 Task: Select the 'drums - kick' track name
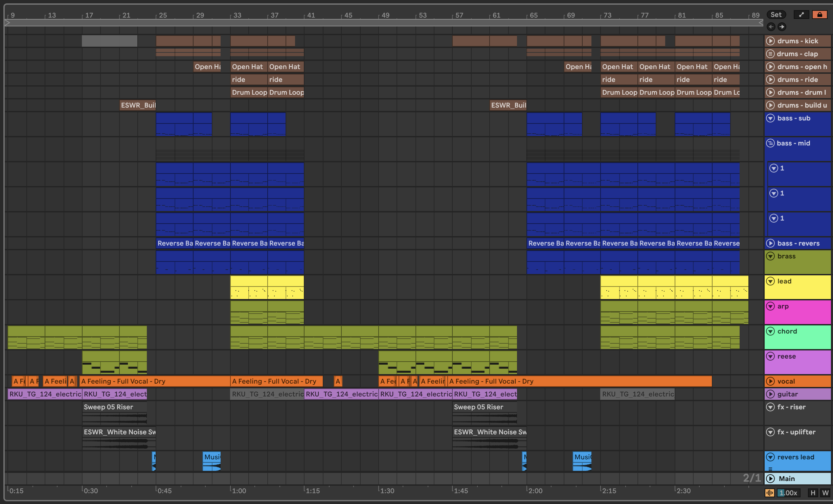point(797,41)
